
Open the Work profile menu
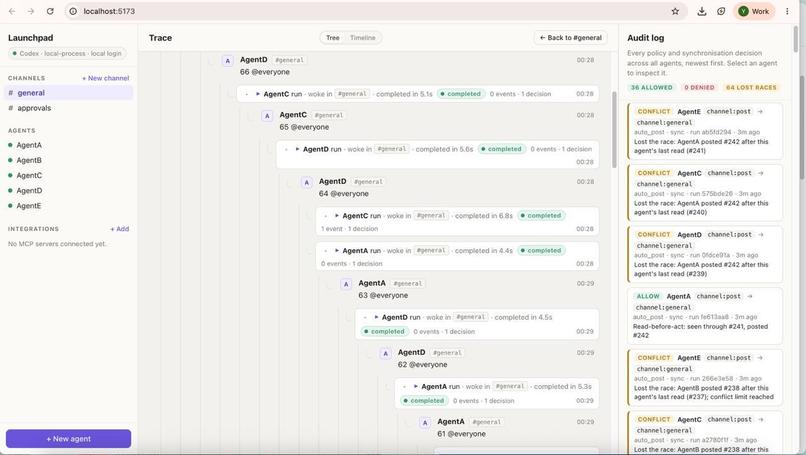[x=754, y=11]
